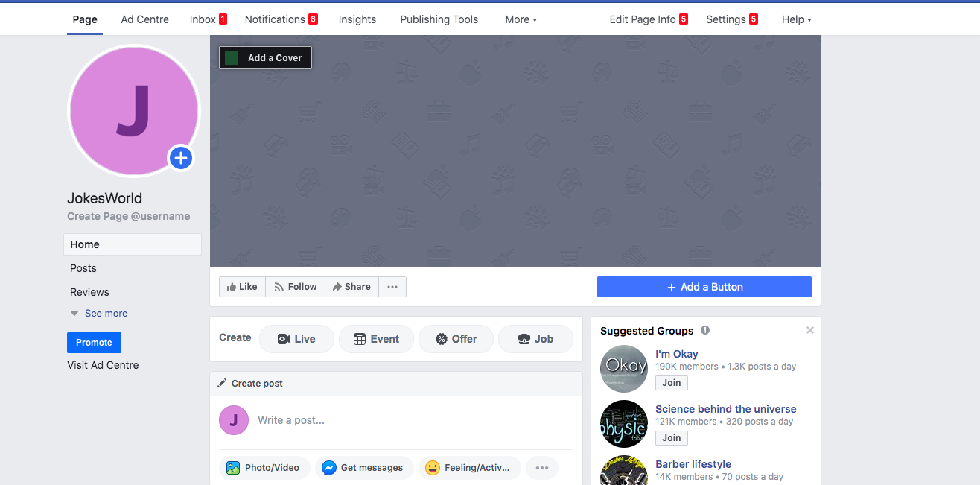Click the info icon next to Suggested Groups

(705, 330)
